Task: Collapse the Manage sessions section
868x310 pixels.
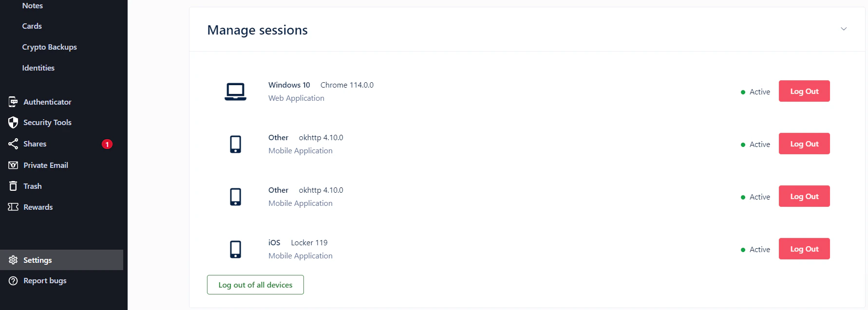Action: coord(844,29)
